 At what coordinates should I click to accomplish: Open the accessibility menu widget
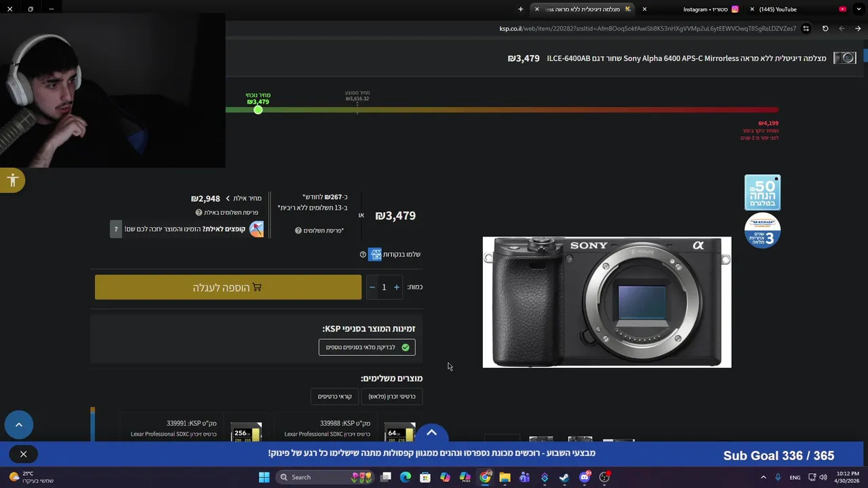[x=12, y=180]
